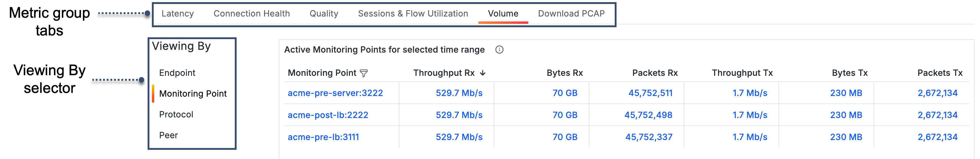Open the acme-pre-lb:3111 monitoring point link
980x159 pixels.
[324, 137]
